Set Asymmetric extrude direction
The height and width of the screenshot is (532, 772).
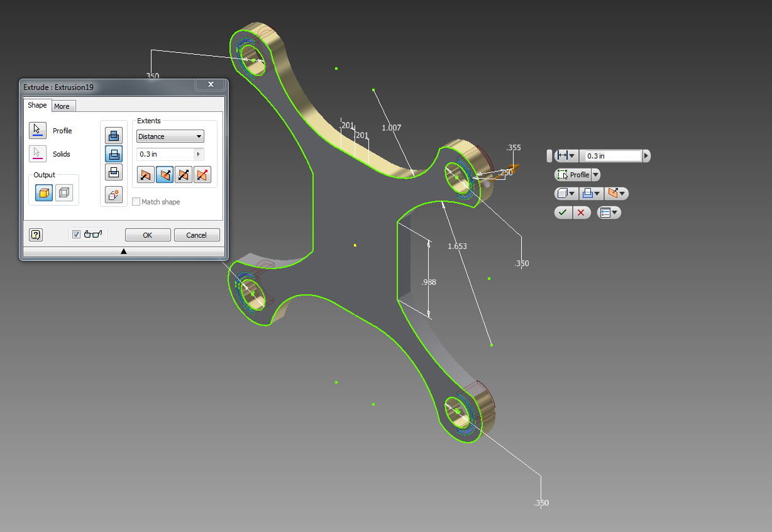pyautogui.click(x=202, y=175)
